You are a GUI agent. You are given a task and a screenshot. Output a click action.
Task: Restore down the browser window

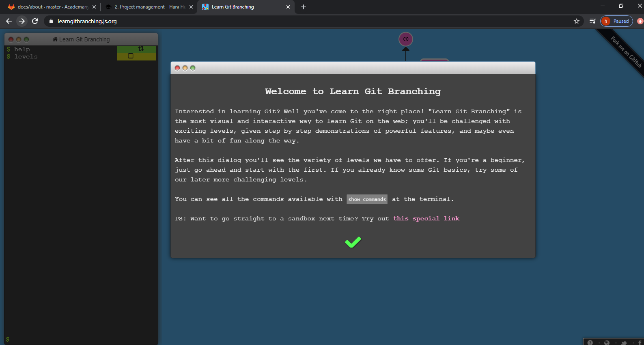[621, 6]
